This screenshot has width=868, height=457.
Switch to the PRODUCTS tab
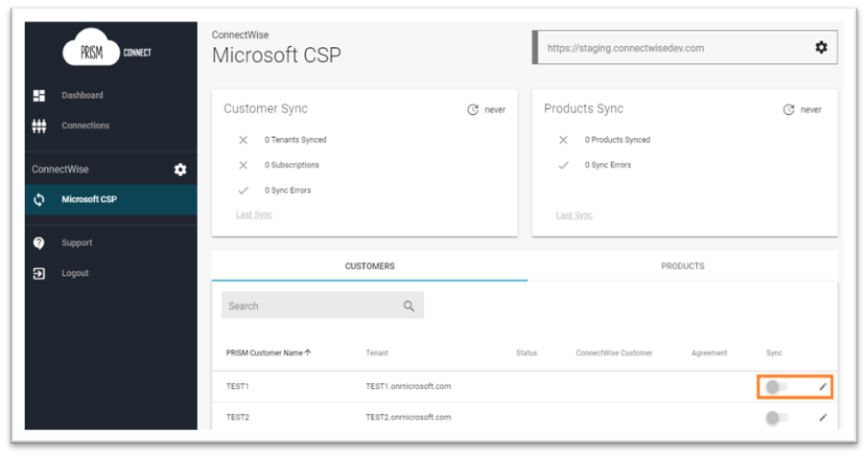683,266
